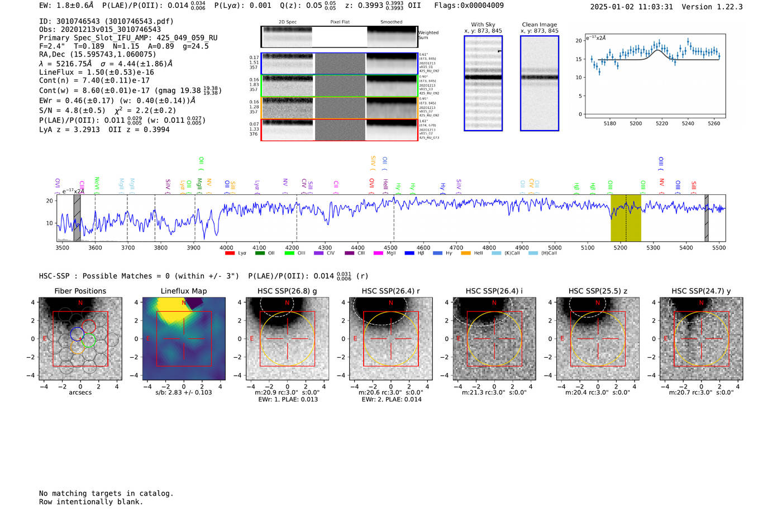Select the blue-bordered 2D spectrum row
This screenshot has height=532, width=782.
point(340,64)
